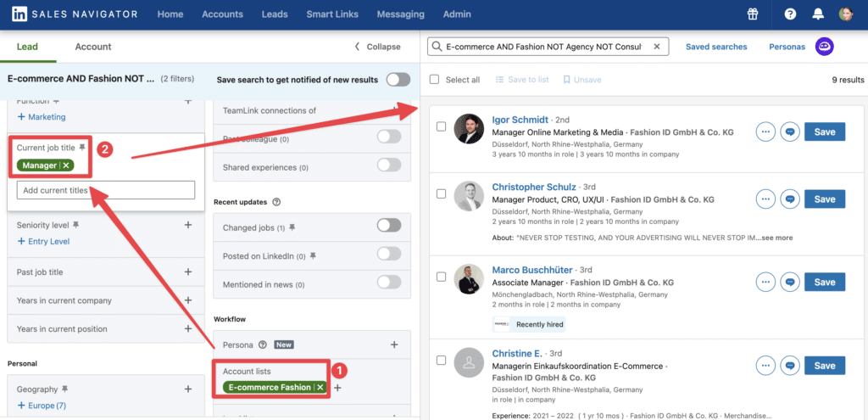
Task: Toggle the save search notification switch
Action: pos(398,80)
